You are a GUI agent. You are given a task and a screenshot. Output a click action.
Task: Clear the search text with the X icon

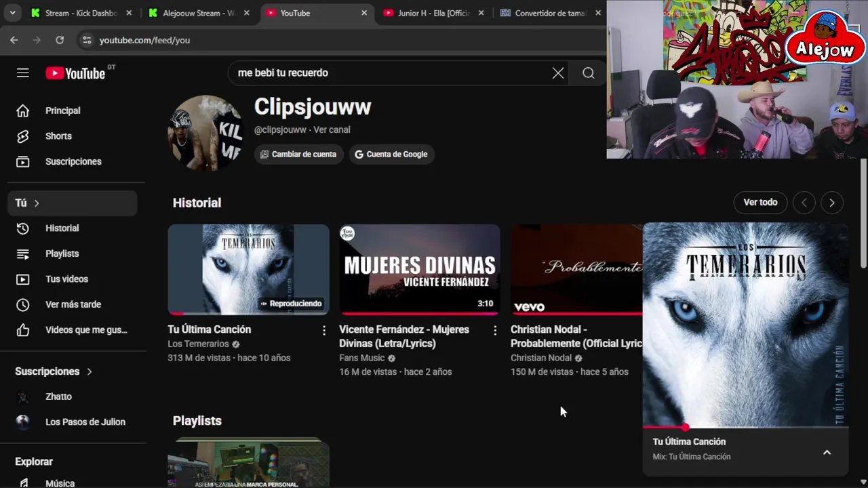pos(558,73)
